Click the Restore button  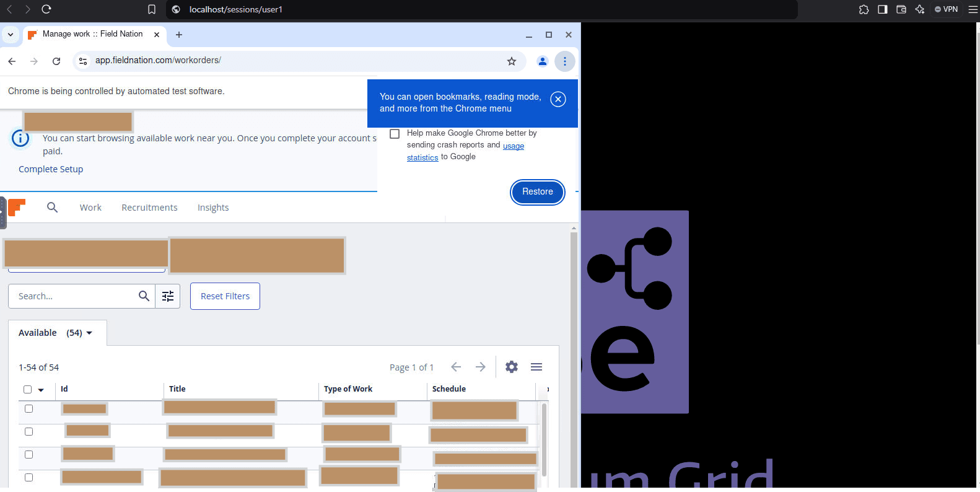[538, 191]
